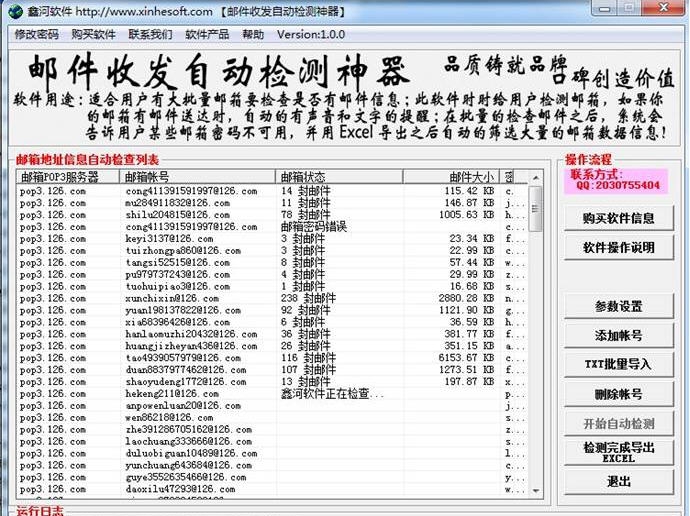The width and height of the screenshot is (690, 516).
Task: Select row guye3552635466@126.com
Action: (x=272, y=477)
